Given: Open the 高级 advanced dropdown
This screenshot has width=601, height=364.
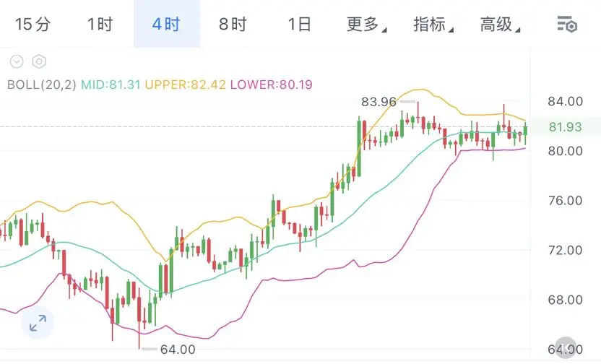Looking at the screenshot, I should point(500,24).
